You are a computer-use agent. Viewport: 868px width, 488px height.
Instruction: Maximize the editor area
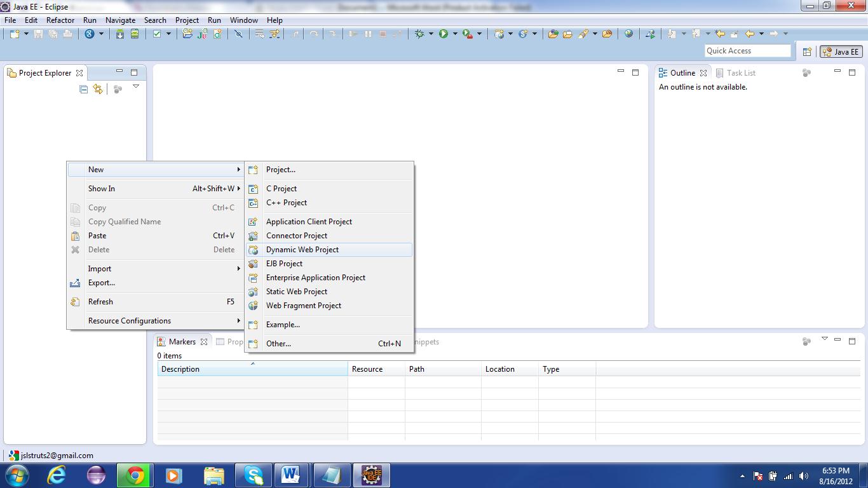[635, 72]
